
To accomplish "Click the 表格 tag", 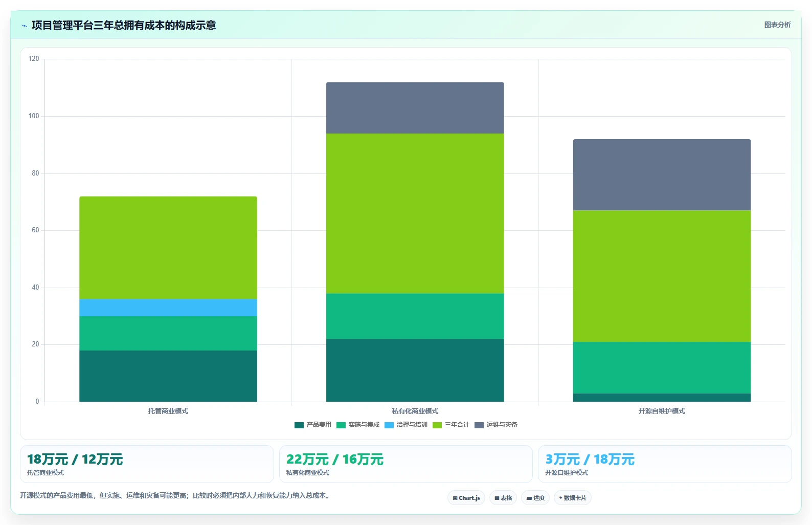I will tap(503, 498).
